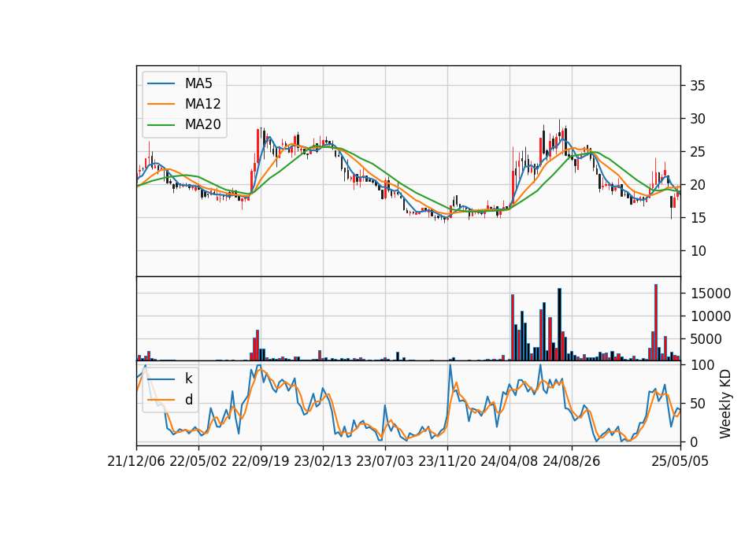
Task: Click the MA12 legend label
Action: (202, 104)
